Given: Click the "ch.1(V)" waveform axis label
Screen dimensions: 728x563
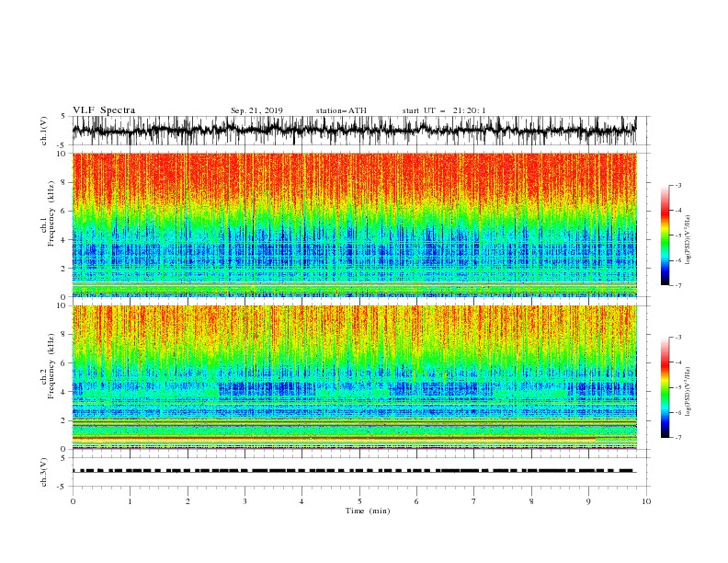Looking at the screenshot, I should pos(44,131).
